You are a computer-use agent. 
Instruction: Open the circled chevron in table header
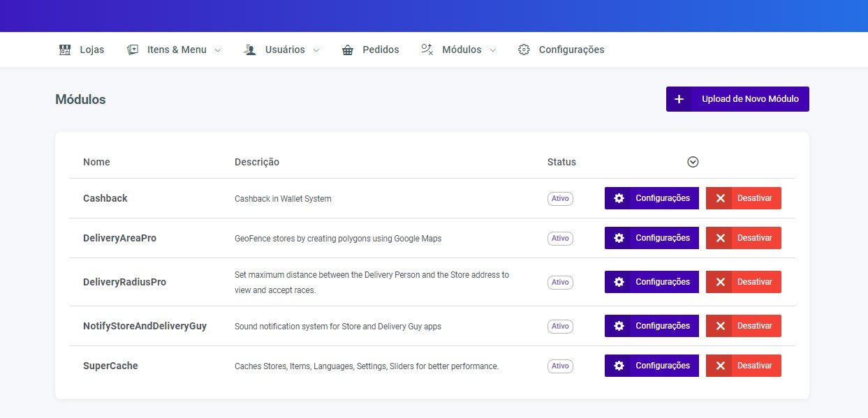click(x=693, y=162)
